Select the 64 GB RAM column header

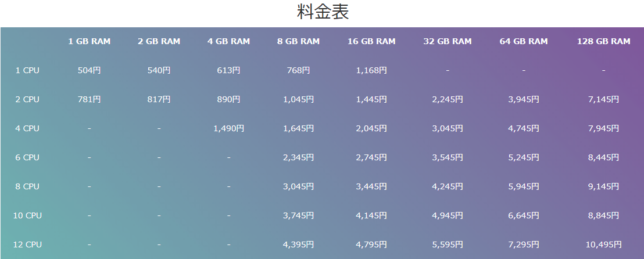[524, 41]
